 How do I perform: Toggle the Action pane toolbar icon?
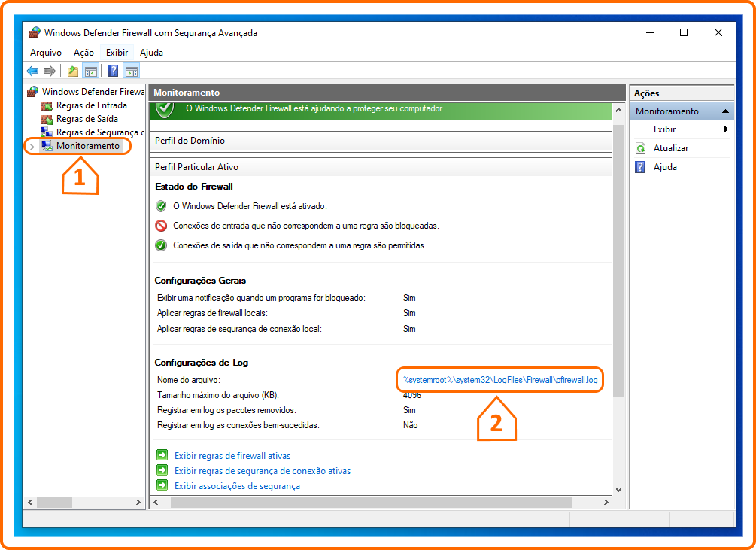131,71
